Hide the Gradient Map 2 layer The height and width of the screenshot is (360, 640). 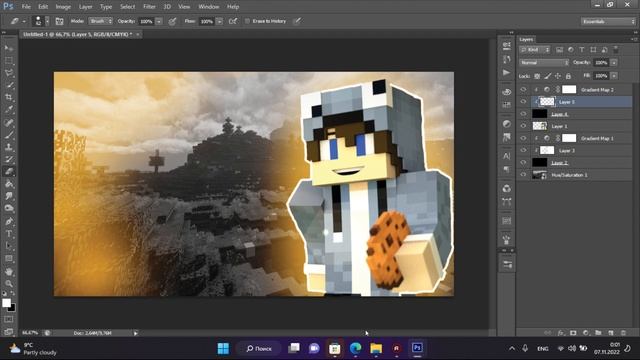[x=523, y=89]
